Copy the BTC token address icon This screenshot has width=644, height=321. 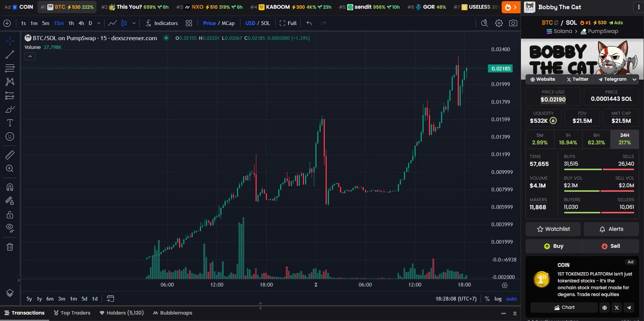pyautogui.click(x=556, y=23)
